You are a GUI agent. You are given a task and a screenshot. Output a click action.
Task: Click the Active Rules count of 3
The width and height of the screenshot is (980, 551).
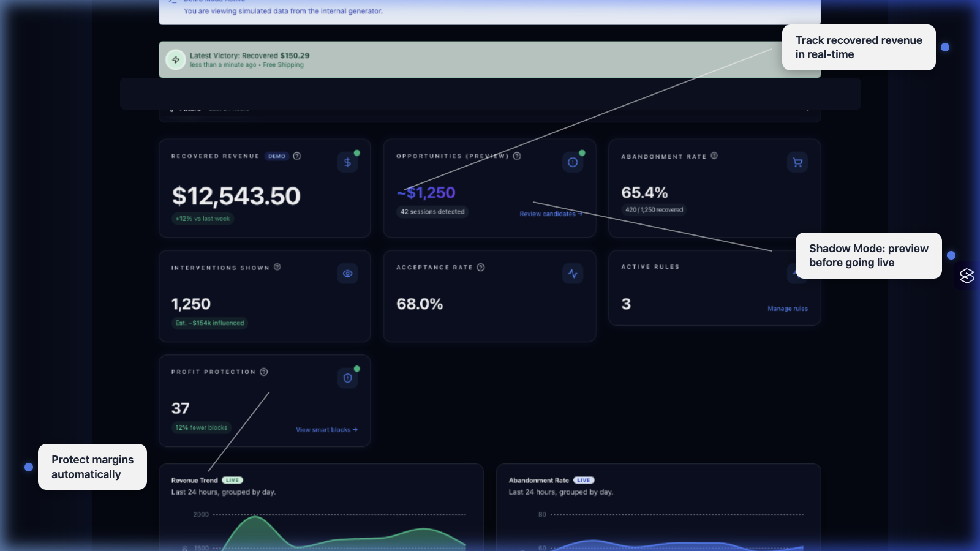pos(626,304)
